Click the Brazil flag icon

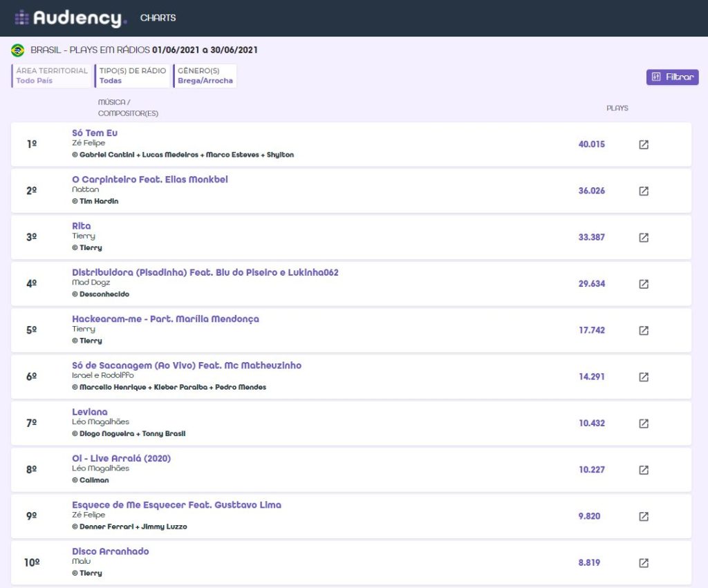coord(17,50)
